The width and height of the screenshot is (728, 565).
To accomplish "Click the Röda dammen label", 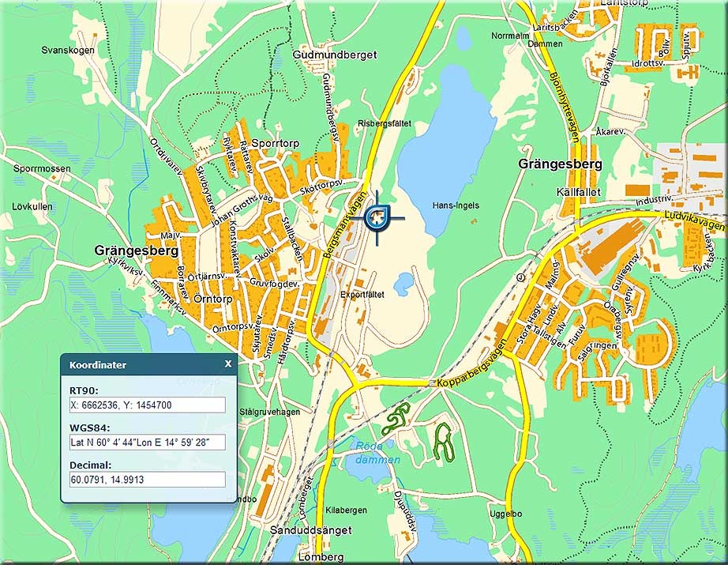I will click(377, 453).
